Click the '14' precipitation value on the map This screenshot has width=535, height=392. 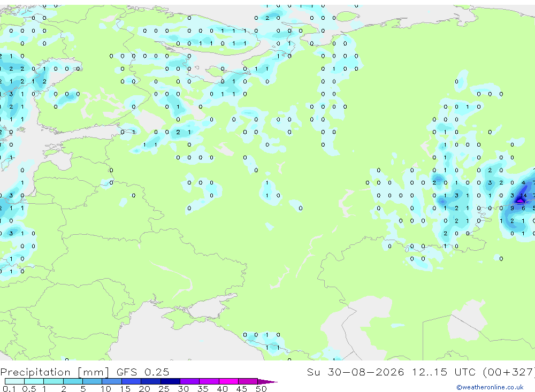pyautogui.click(x=524, y=196)
